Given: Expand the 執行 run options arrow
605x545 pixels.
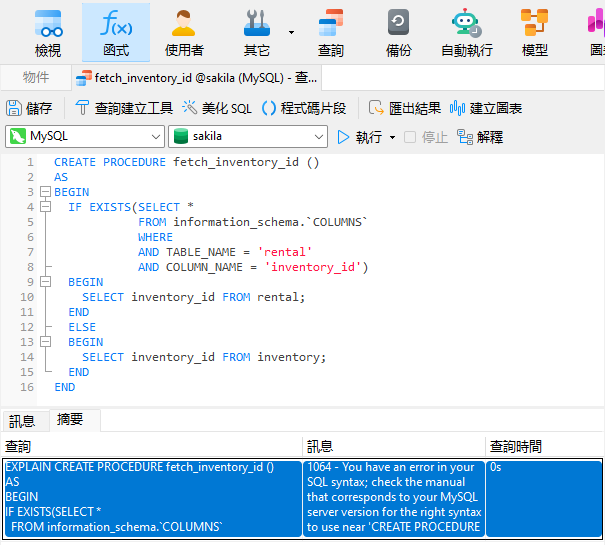Looking at the screenshot, I should [392, 138].
